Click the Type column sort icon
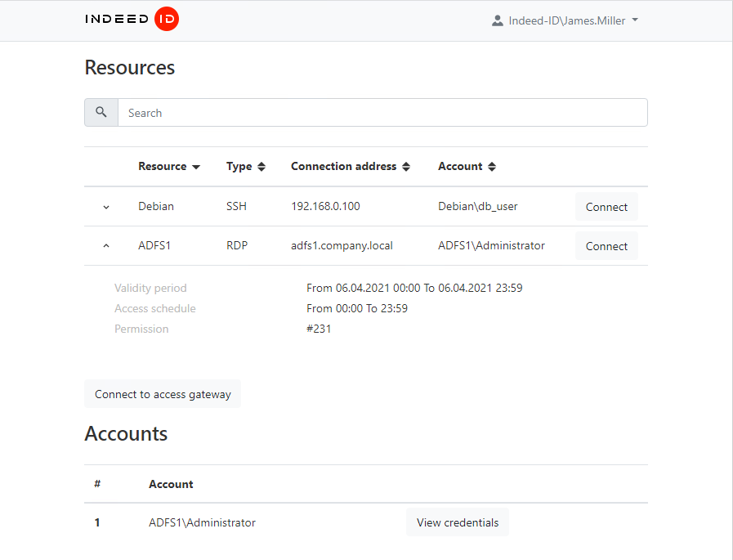Screen dimensions: 733x560 [261, 167]
